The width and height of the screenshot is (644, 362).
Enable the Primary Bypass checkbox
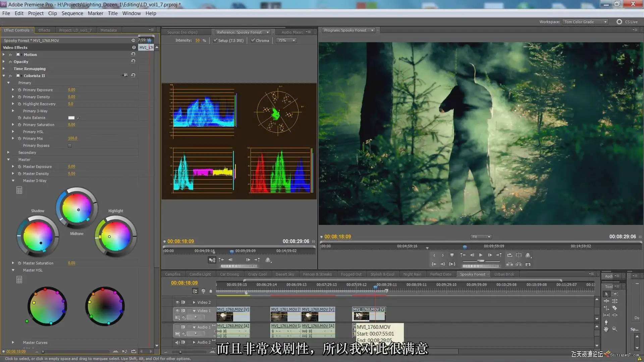click(x=70, y=145)
